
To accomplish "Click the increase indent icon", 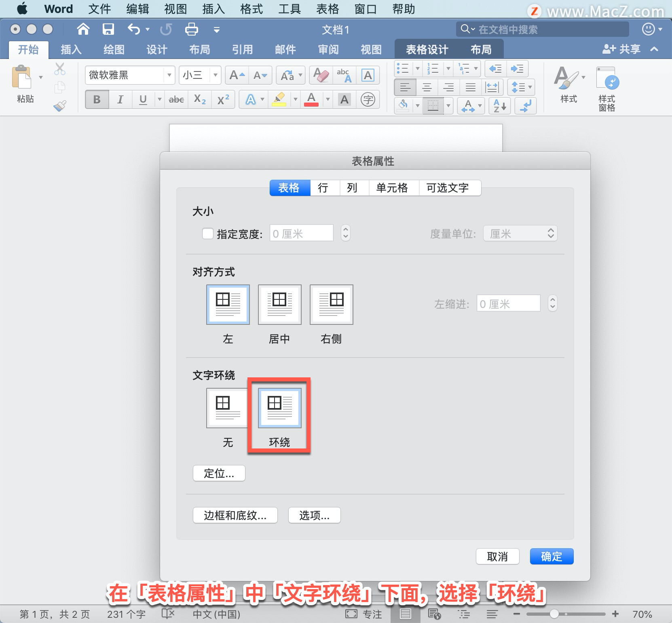I will [517, 69].
